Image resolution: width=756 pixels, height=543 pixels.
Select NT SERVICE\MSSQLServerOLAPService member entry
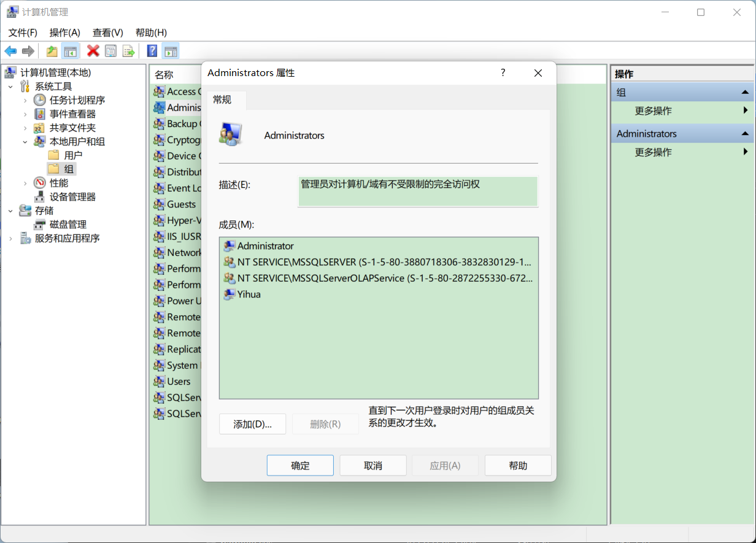coord(378,278)
